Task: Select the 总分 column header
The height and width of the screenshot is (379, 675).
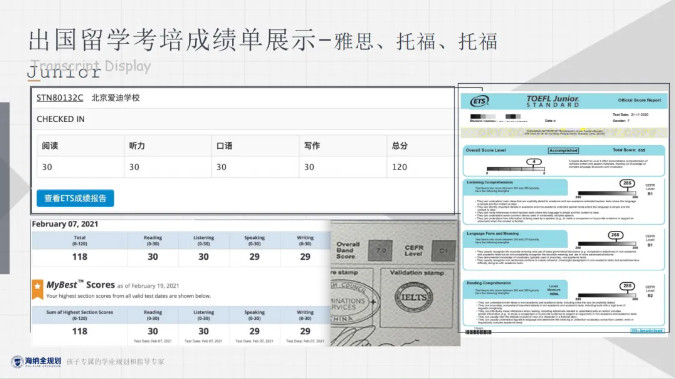Action: pyautogui.click(x=399, y=146)
